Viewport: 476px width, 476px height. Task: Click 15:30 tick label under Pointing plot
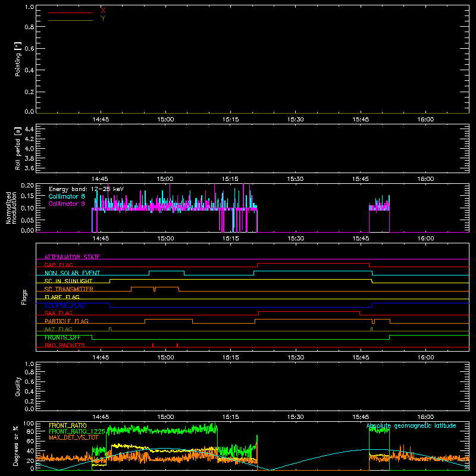pos(295,120)
